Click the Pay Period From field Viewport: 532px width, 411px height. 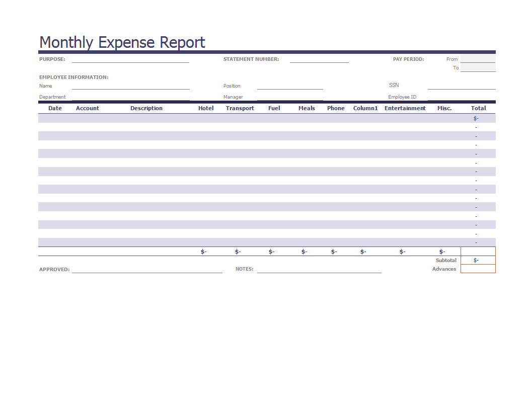click(478, 59)
